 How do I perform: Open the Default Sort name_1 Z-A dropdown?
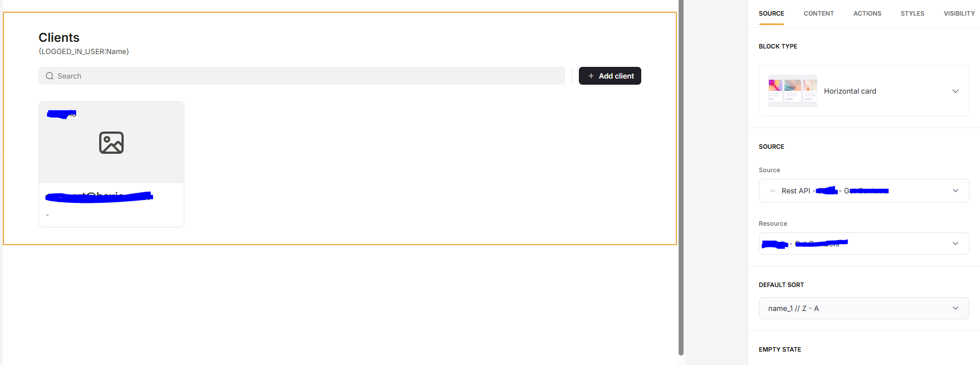click(864, 308)
